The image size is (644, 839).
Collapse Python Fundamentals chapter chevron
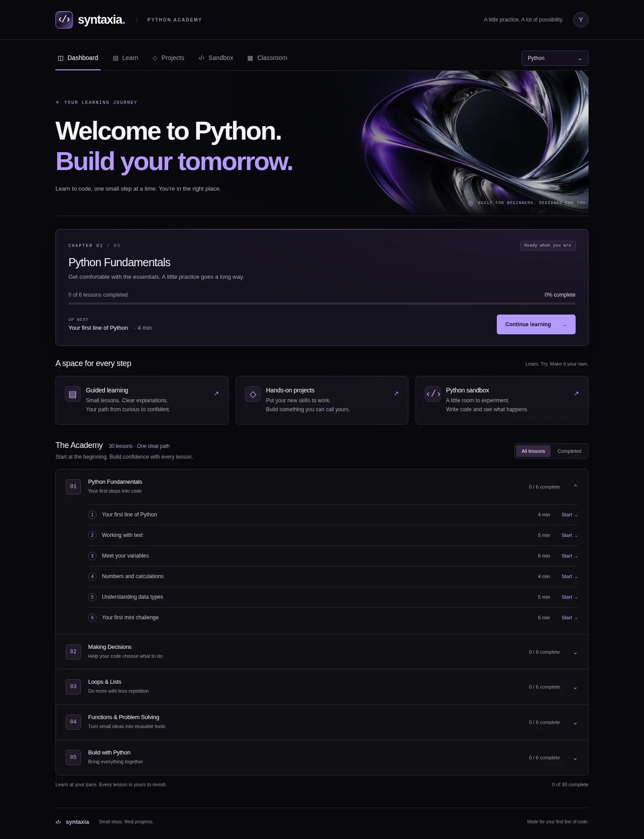[575, 486]
